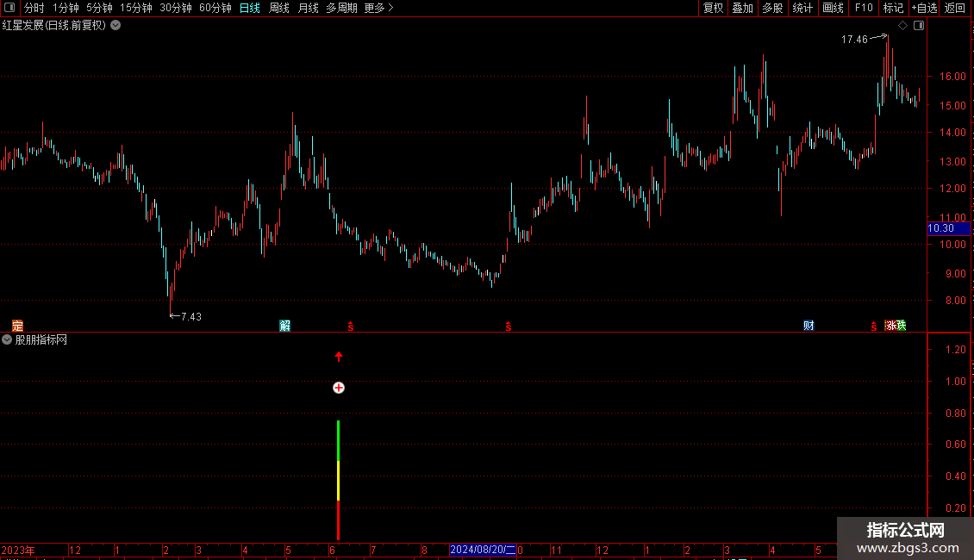Select the 60分钟 period

215,8
